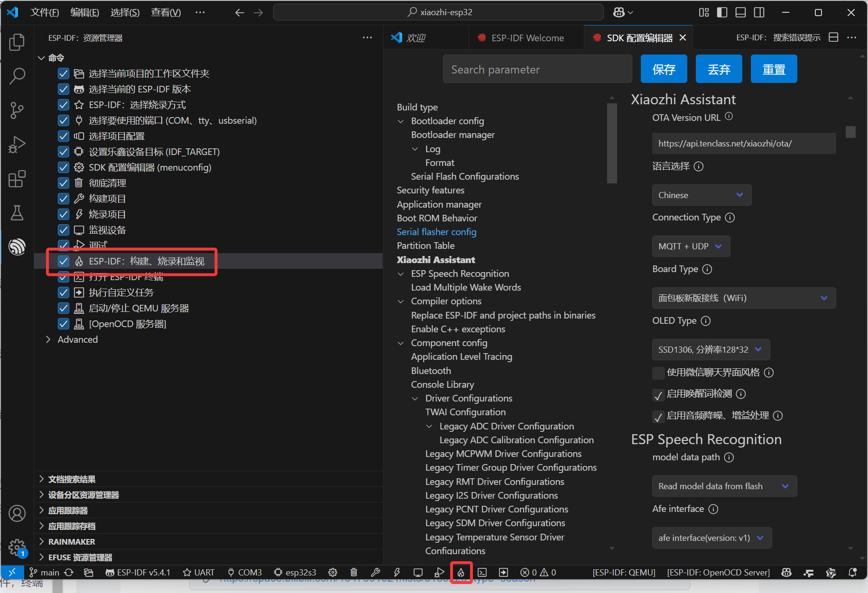Viewport: 868px width, 593px height.
Task: Uncheck the 启用唤醒词检测 option
Action: tap(658, 394)
